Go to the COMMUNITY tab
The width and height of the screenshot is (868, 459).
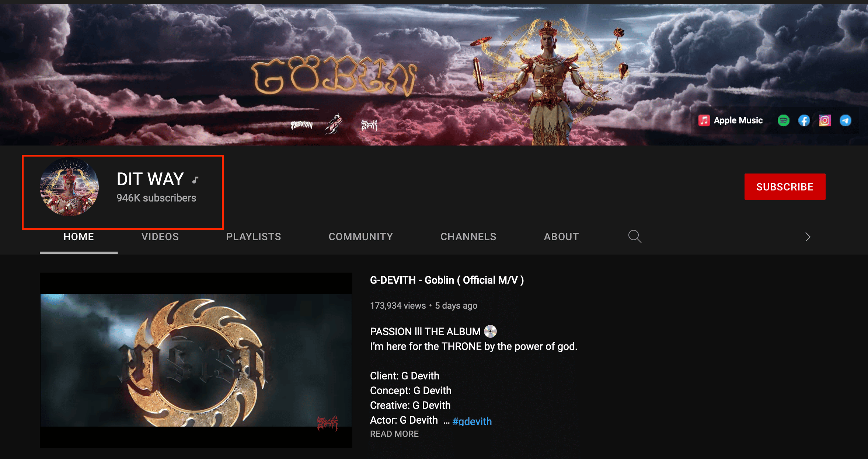(360, 236)
